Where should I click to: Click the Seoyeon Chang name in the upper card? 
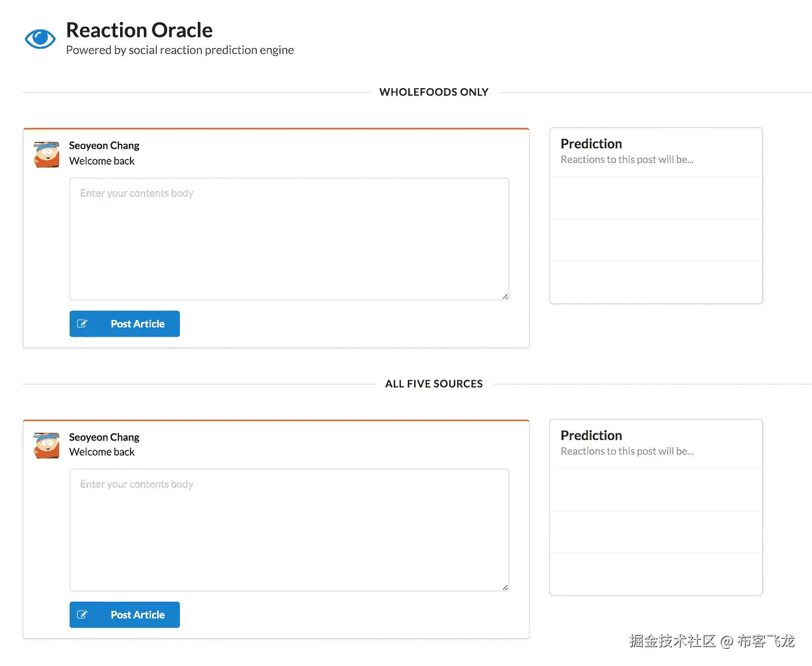tap(104, 145)
